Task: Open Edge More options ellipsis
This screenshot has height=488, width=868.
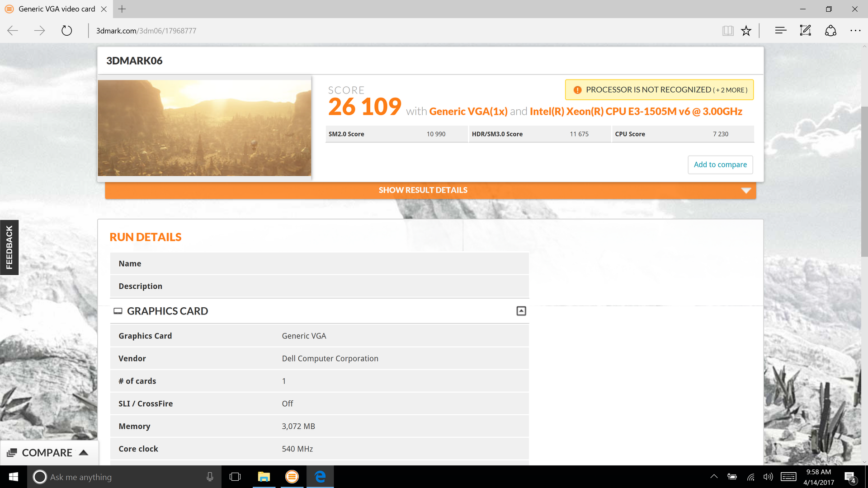Action: tap(855, 31)
